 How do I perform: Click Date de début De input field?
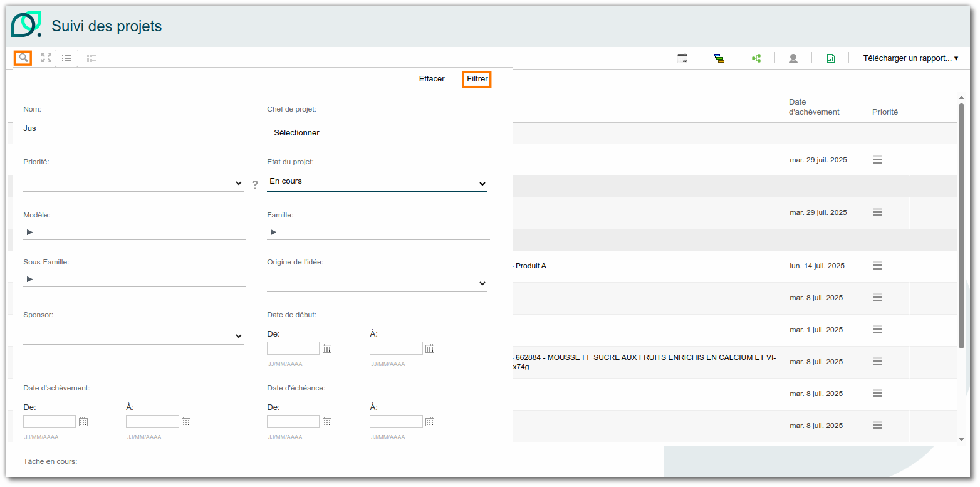(293, 348)
